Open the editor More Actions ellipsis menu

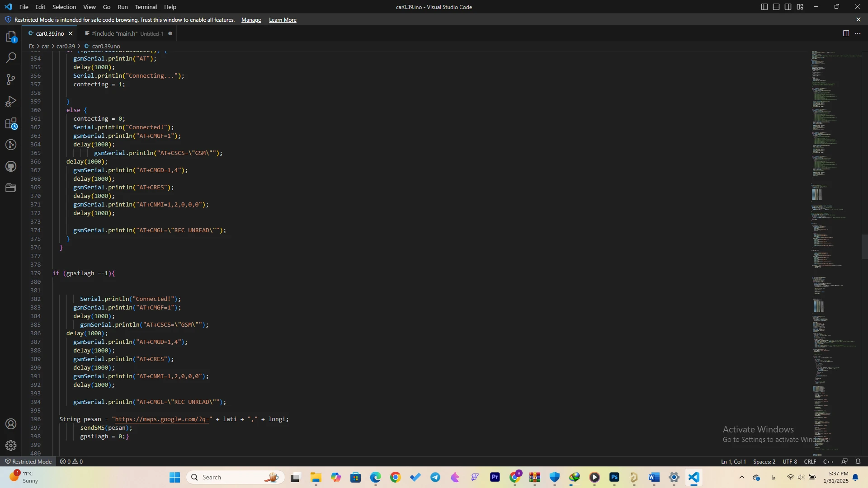[858, 33]
